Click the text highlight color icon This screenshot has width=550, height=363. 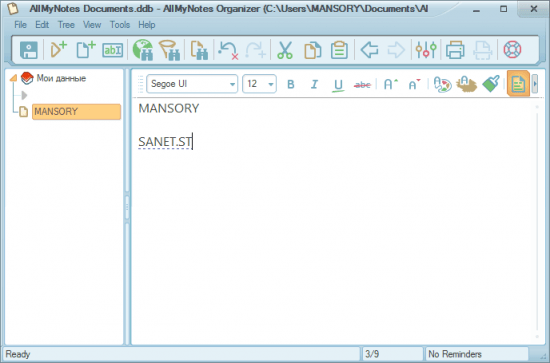pos(466,84)
